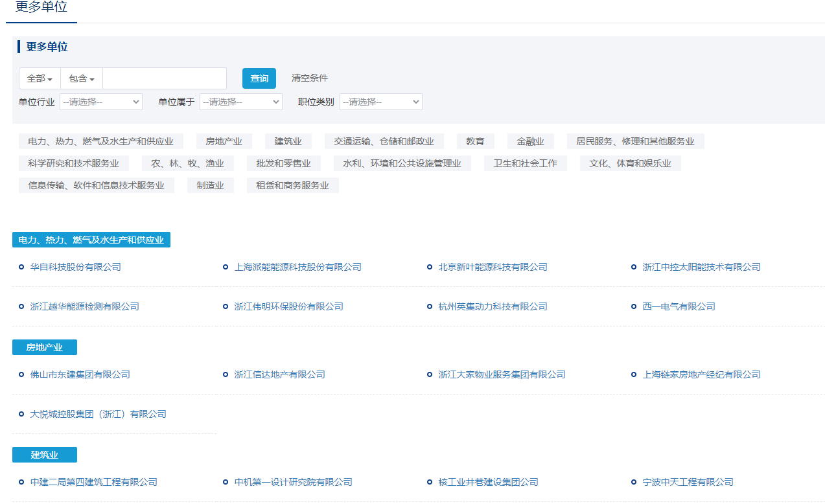Open 核工业井巷建设集团公司 link
Screen dimensions: 825x504
(x=489, y=482)
